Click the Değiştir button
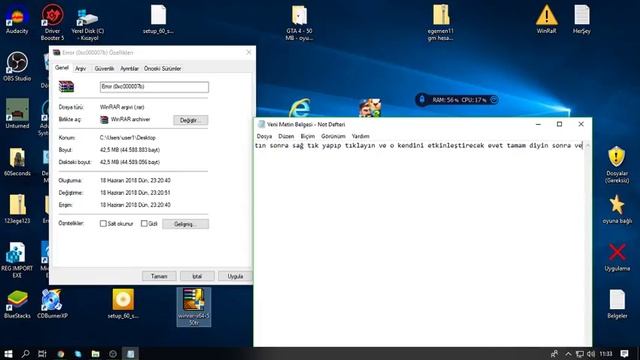This screenshot has width=640, height=360. pos(191,120)
